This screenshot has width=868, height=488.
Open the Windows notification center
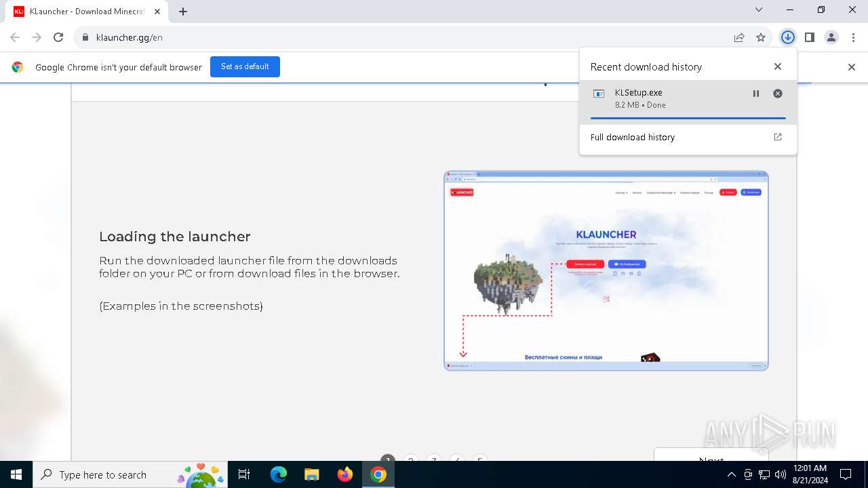pyautogui.click(x=846, y=474)
